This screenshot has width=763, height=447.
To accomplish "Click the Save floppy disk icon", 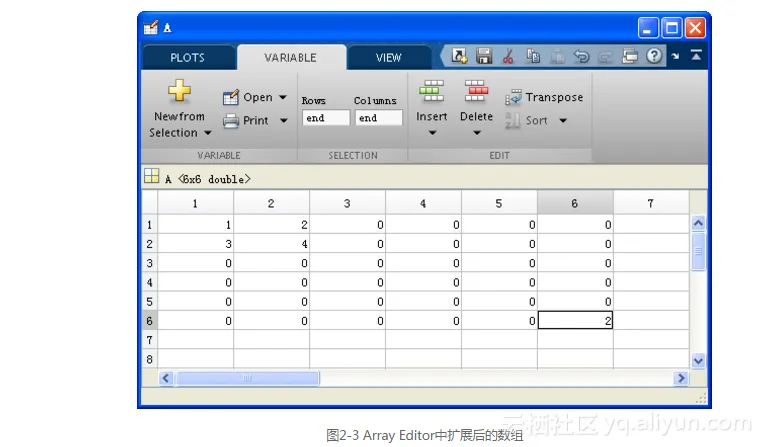I will [484, 56].
